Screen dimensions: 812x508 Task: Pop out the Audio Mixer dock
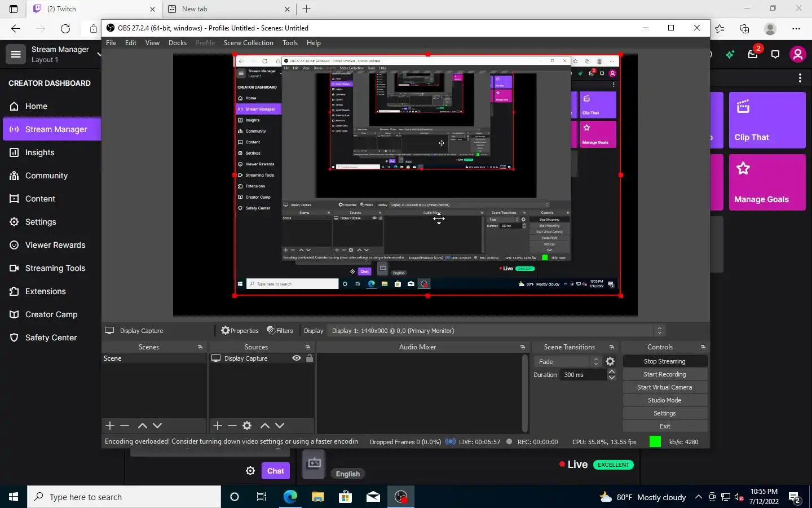(x=523, y=347)
